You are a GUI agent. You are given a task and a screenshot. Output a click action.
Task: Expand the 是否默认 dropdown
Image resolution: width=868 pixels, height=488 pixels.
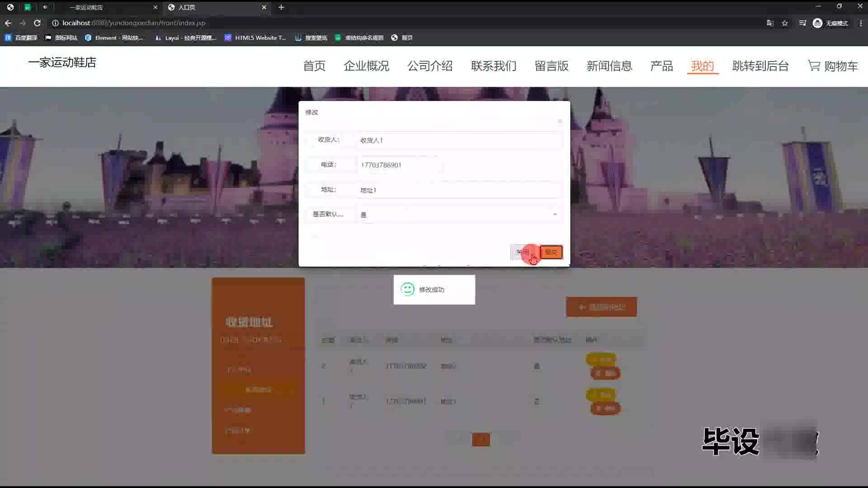pos(460,215)
